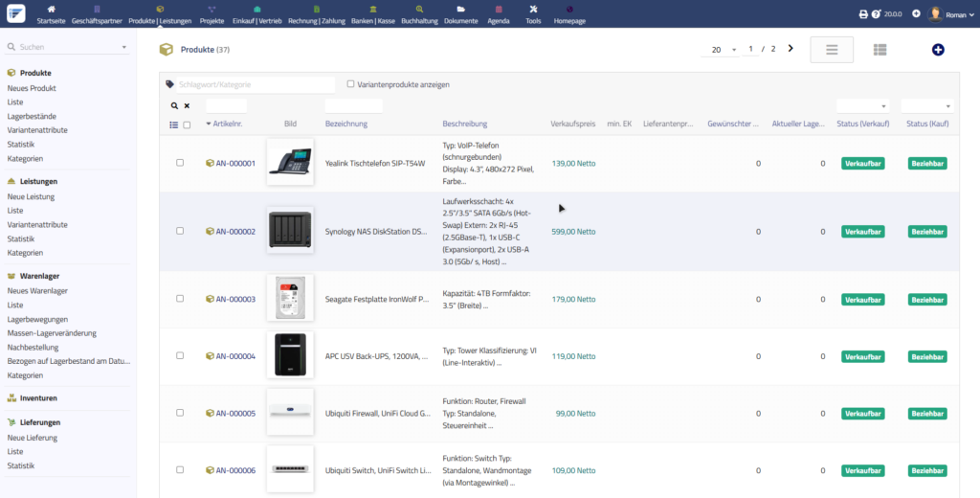
Task: Open Neue Leistung in the sidebar
Action: point(32,196)
